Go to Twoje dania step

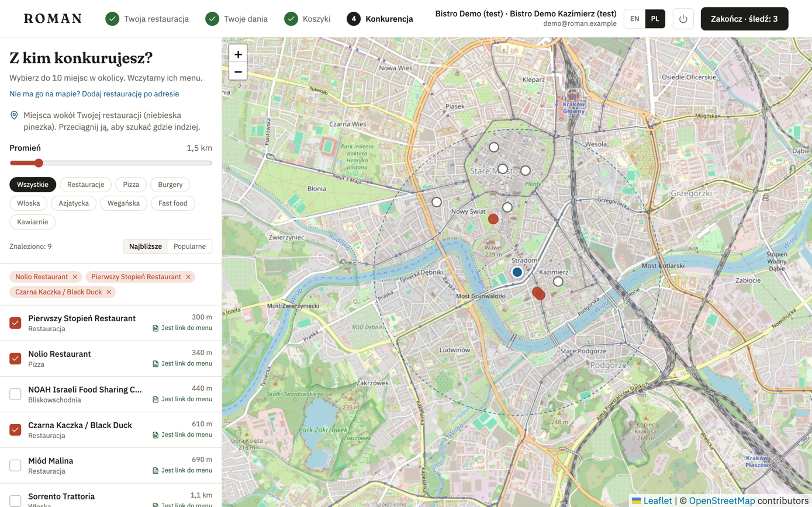pyautogui.click(x=236, y=19)
